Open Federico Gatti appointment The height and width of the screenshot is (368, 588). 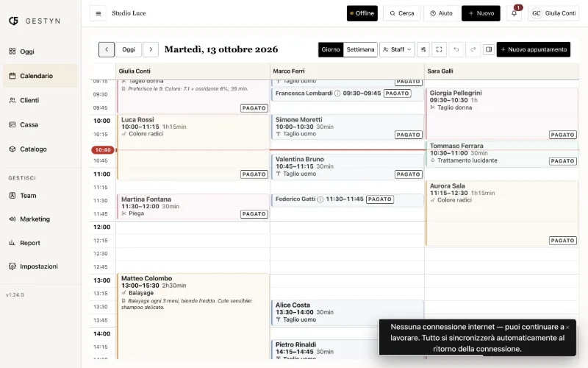pos(347,200)
